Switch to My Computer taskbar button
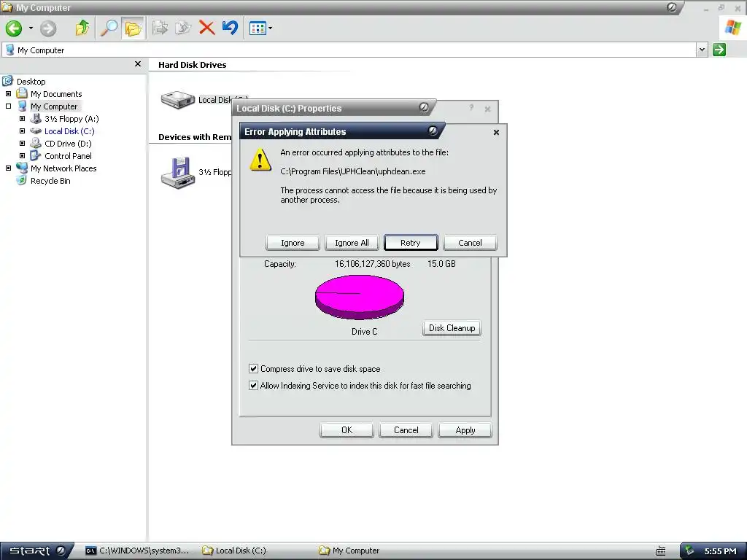This screenshot has width=747, height=560. (349, 551)
